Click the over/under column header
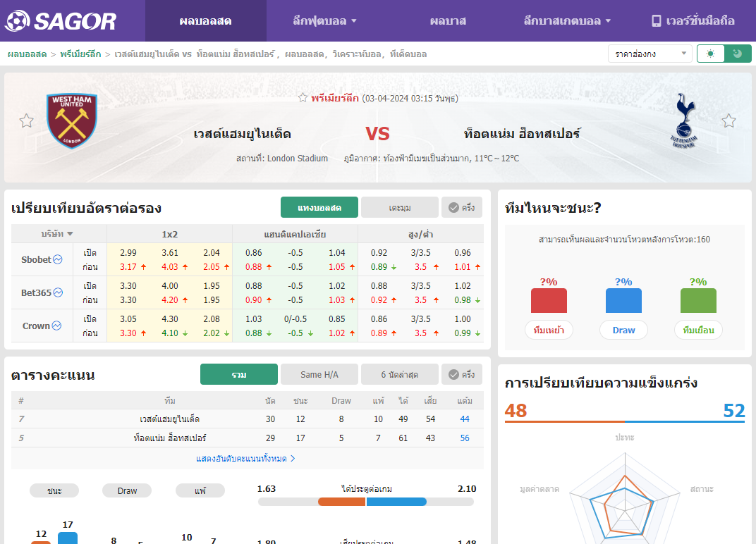Screen dimensions: 756x544 421,234
